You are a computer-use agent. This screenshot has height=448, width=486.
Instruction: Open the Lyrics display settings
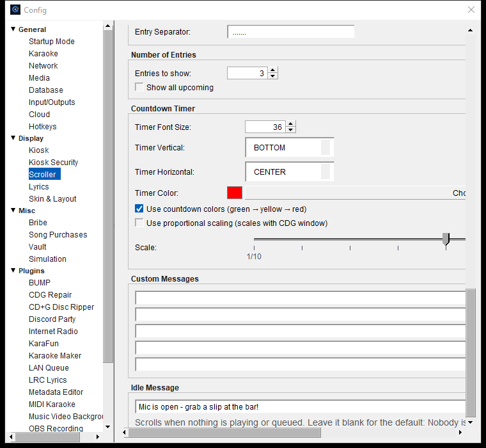point(39,186)
